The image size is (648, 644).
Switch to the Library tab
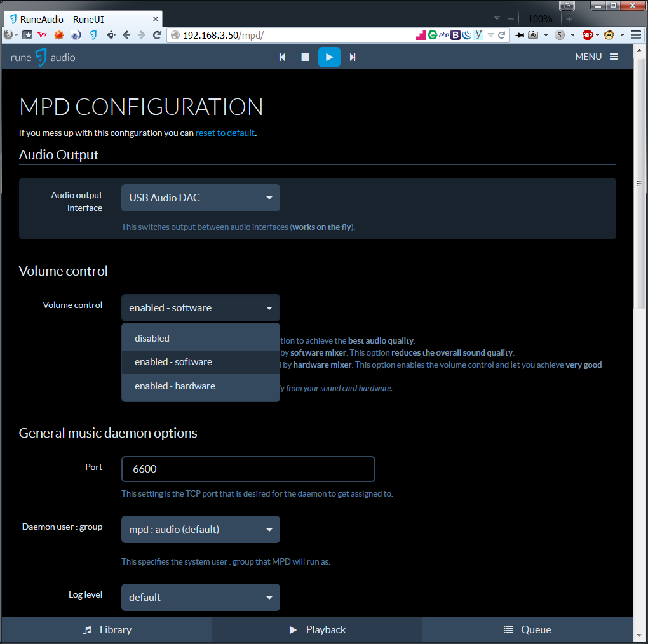coord(107,629)
